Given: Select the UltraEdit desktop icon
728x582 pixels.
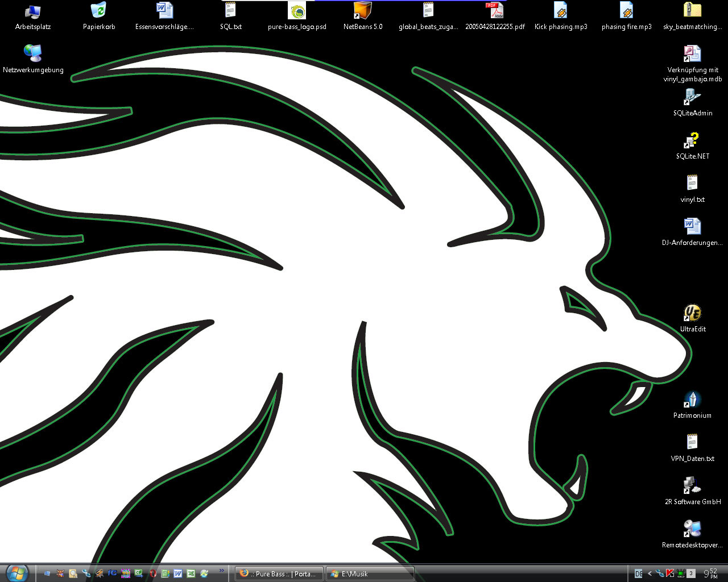Looking at the screenshot, I should coord(692,313).
